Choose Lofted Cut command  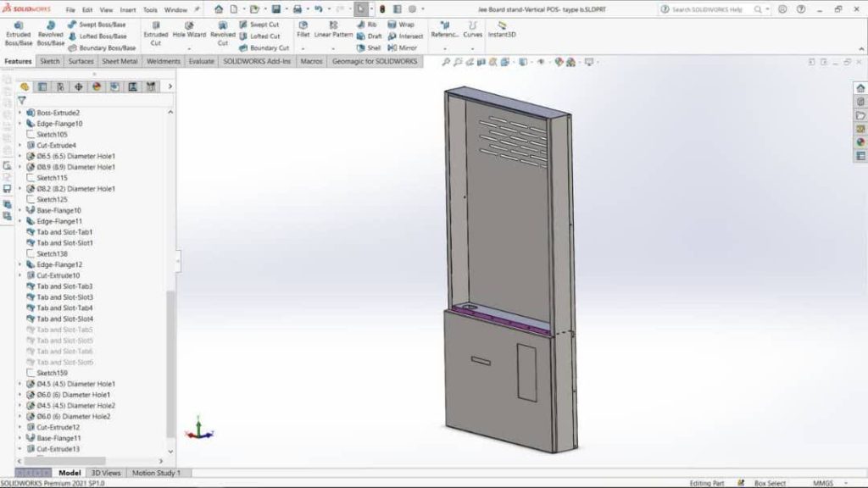click(x=259, y=36)
